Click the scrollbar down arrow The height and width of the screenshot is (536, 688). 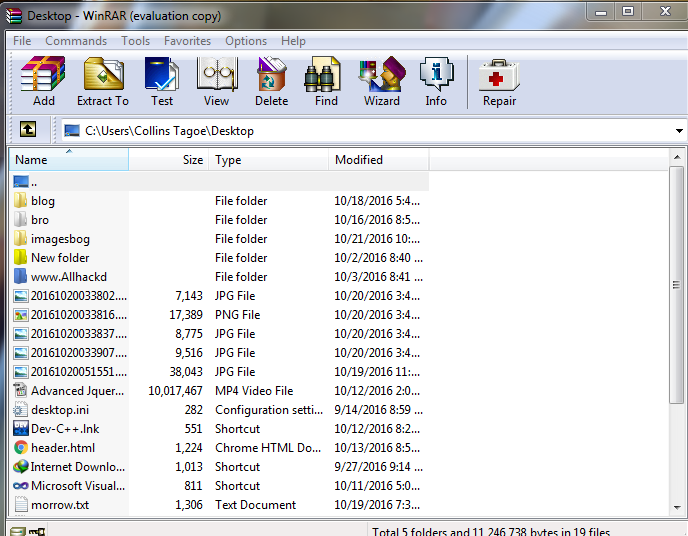pos(677,507)
